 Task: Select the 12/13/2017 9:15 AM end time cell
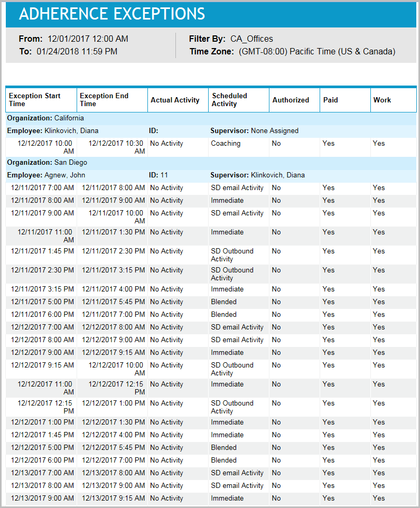(113, 498)
